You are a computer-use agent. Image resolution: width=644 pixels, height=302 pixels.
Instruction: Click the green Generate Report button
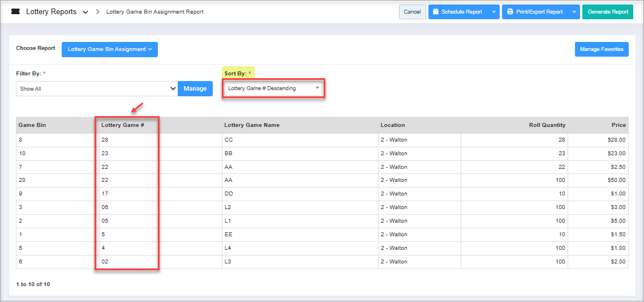[x=608, y=12]
